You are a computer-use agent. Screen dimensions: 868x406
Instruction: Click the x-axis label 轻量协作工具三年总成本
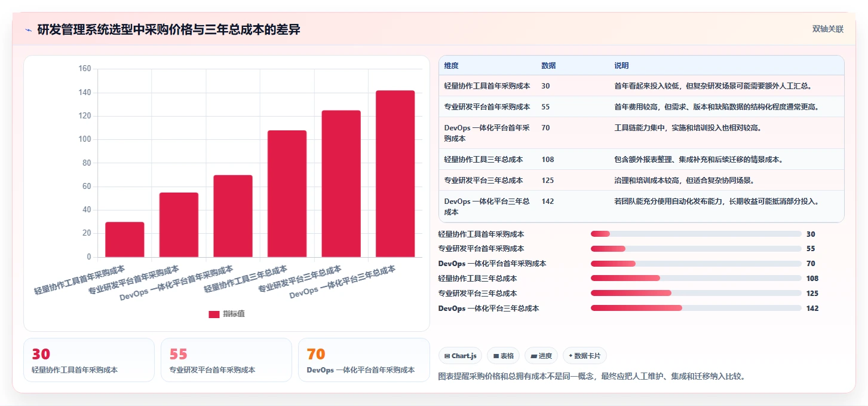[246, 279]
